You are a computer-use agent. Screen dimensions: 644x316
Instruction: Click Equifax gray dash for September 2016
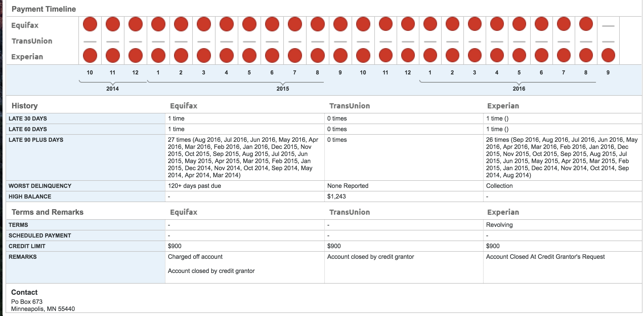pyautogui.click(x=608, y=26)
